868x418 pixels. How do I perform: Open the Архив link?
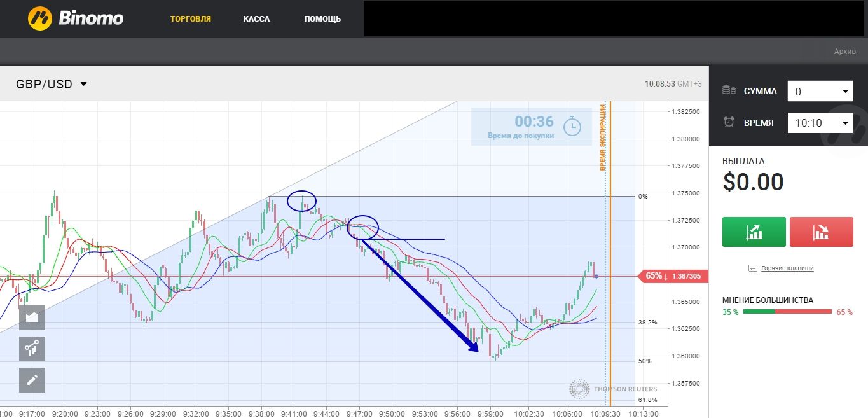(845, 52)
